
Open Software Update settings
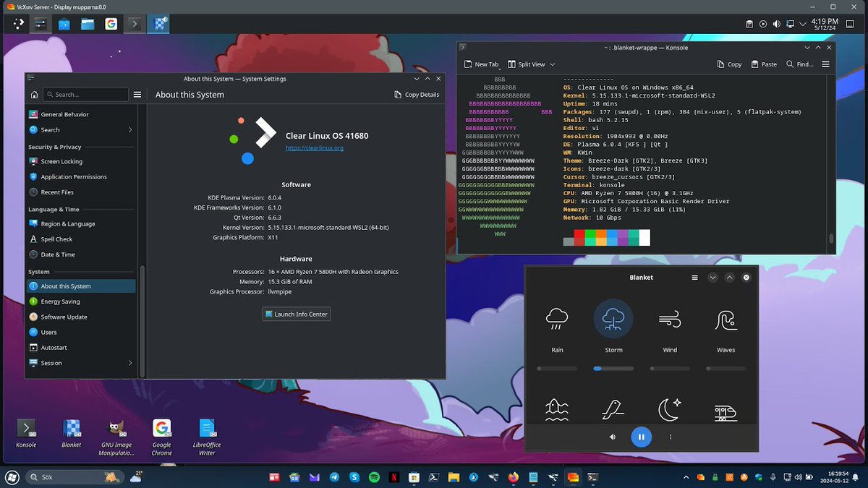coord(81,317)
